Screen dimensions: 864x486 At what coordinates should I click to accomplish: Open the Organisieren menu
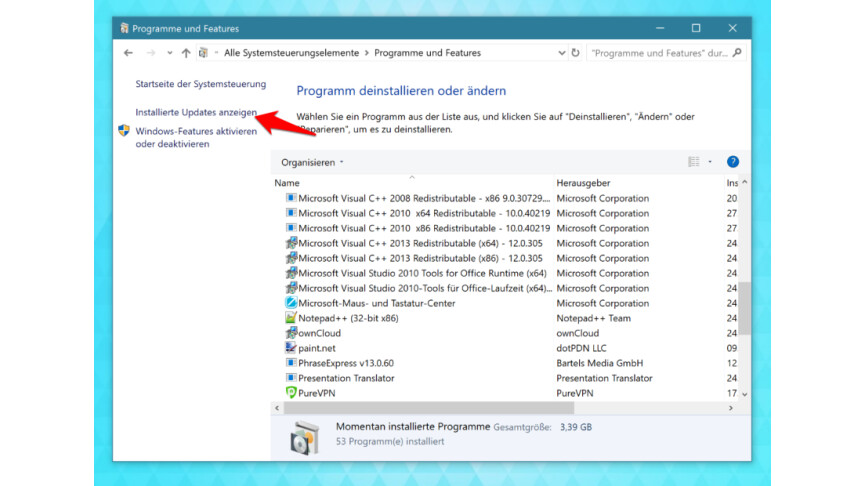(x=312, y=163)
